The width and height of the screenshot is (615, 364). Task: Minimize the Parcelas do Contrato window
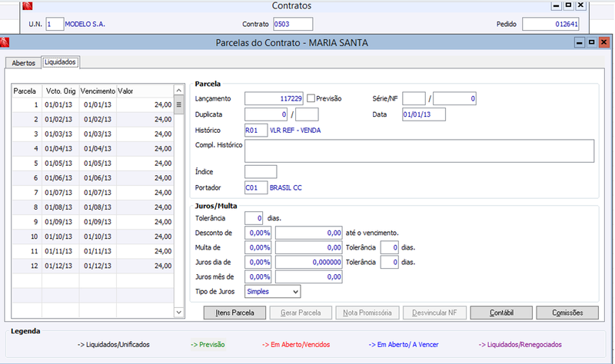(x=580, y=42)
